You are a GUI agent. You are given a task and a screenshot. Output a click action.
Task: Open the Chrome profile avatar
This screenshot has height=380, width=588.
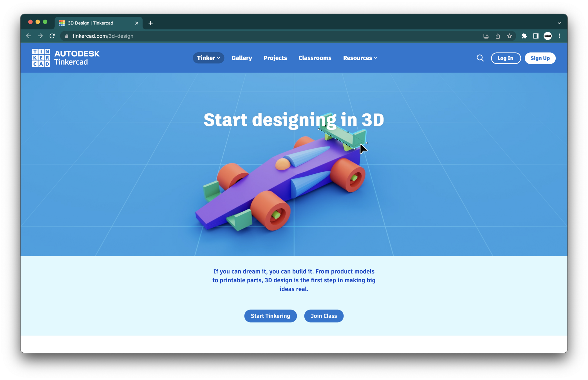coord(547,36)
